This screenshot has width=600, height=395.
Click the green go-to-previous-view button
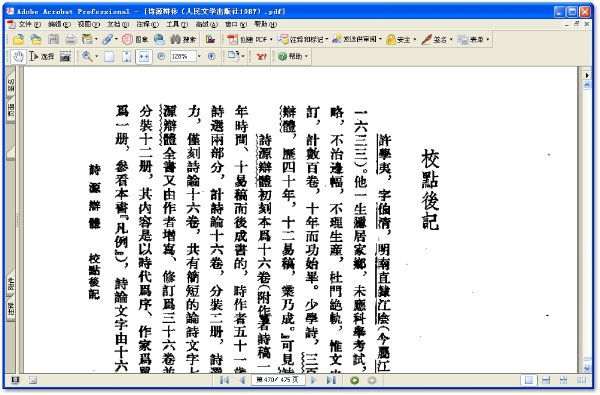[x=354, y=380]
